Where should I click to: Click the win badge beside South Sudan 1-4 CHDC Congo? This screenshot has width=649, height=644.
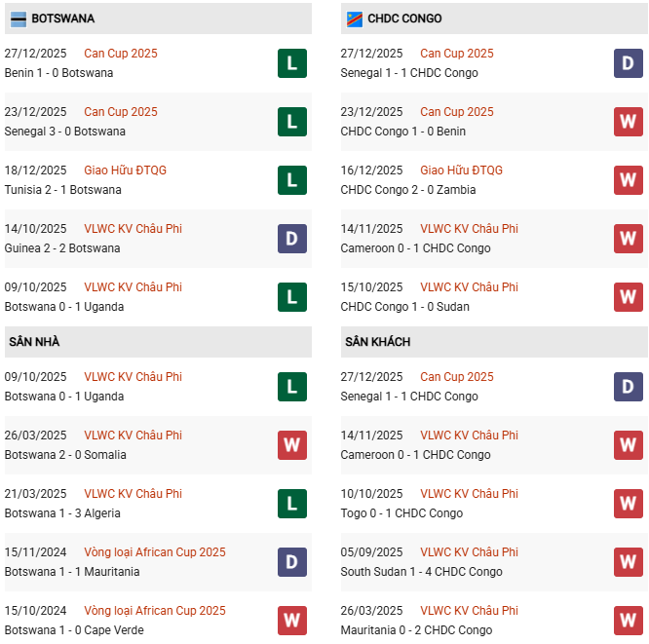pos(629,562)
